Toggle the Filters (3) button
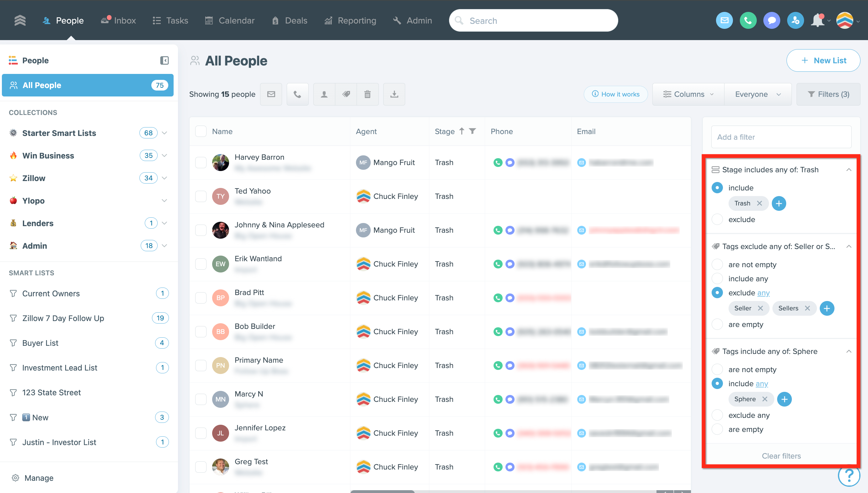Viewport: 868px width, 493px height. click(828, 94)
